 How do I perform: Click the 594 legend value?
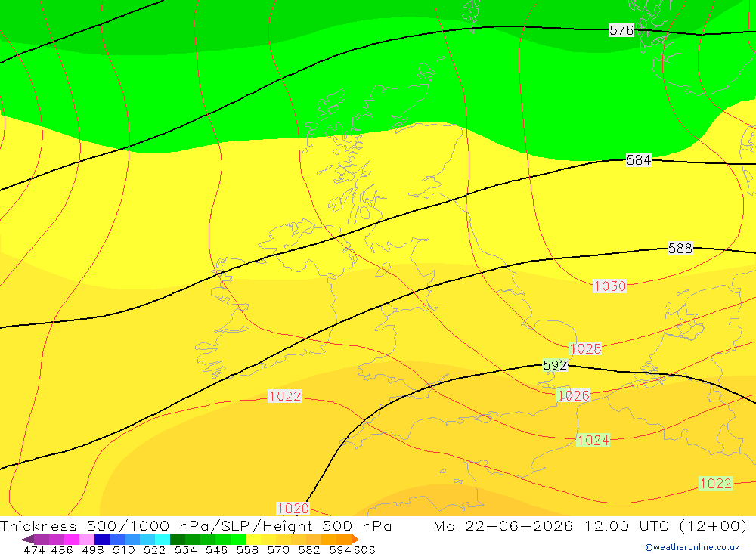click(340, 550)
